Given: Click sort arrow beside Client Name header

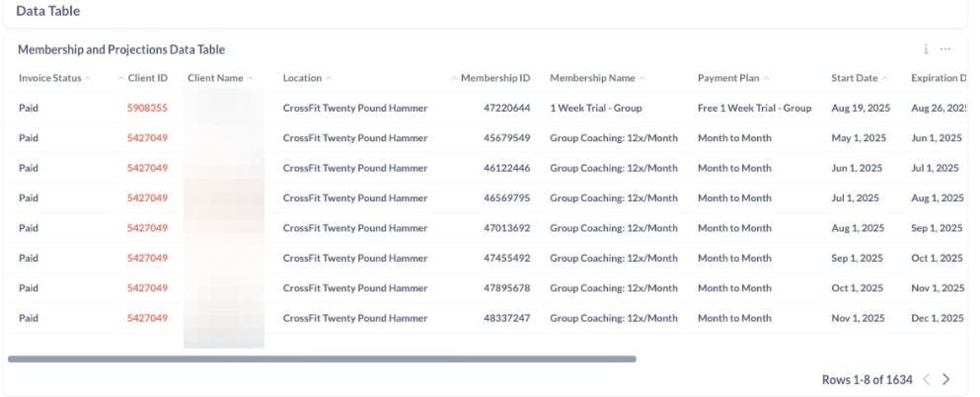Looking at the screenshot, I should (251, 78).
